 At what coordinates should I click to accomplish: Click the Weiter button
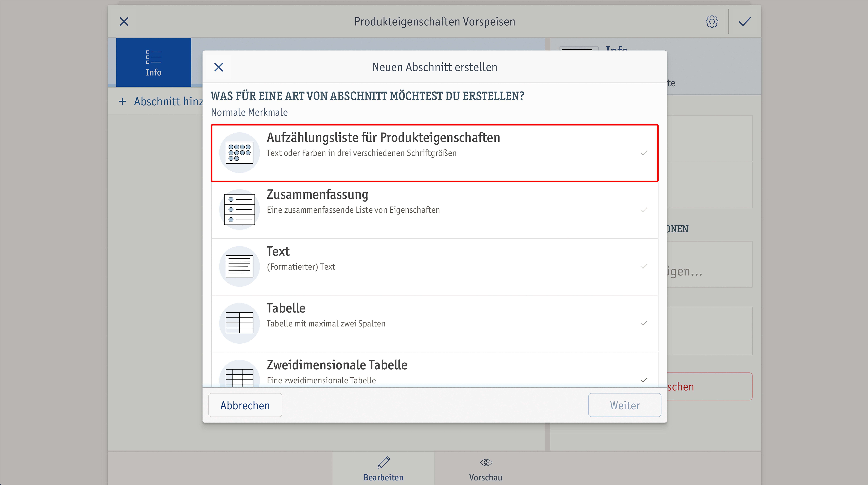(x=625, y=405)
